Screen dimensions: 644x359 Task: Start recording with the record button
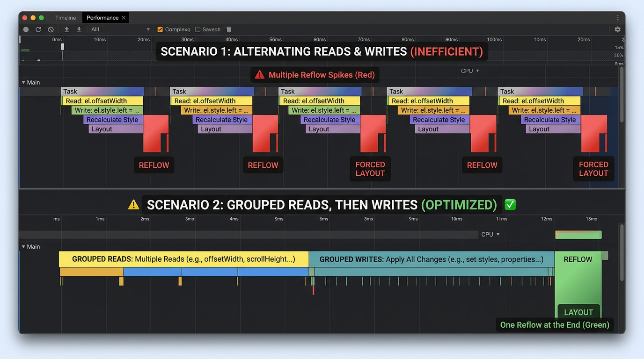26,29
